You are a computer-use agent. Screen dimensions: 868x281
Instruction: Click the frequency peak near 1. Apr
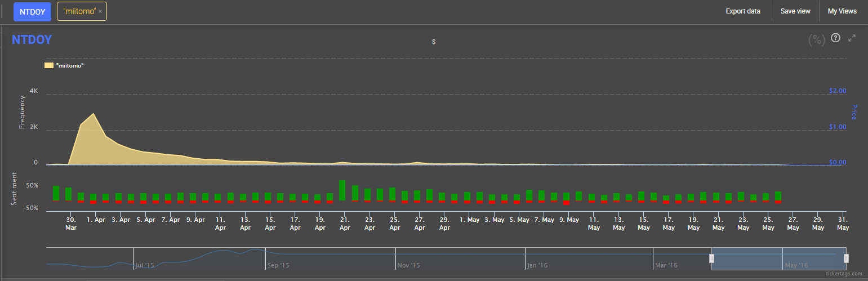click(94, 114)
